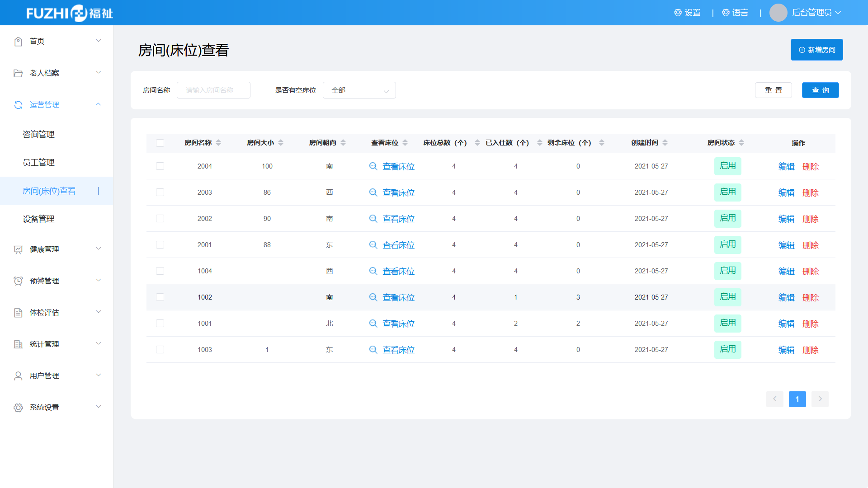Expand the 预警管理 menu chevron
The height and width of the screenshot is (488, 868).
[x=99, y=280]
